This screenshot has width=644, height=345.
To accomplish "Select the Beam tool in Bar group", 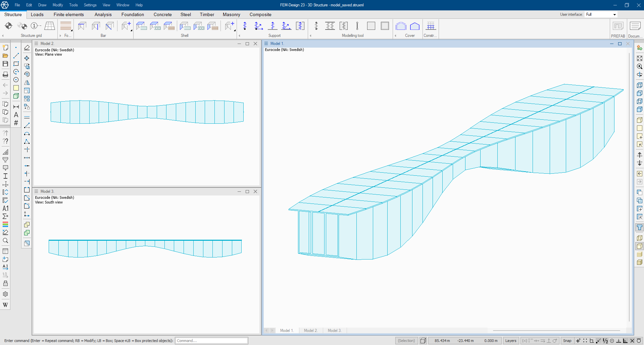I will pos(82,26).
